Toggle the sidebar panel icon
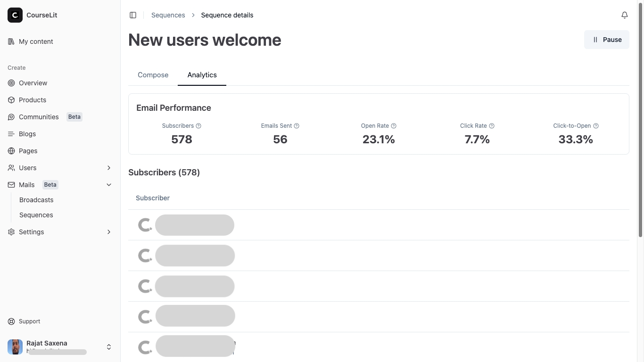Viewport: 644px width, 362px height. [133, 15]
